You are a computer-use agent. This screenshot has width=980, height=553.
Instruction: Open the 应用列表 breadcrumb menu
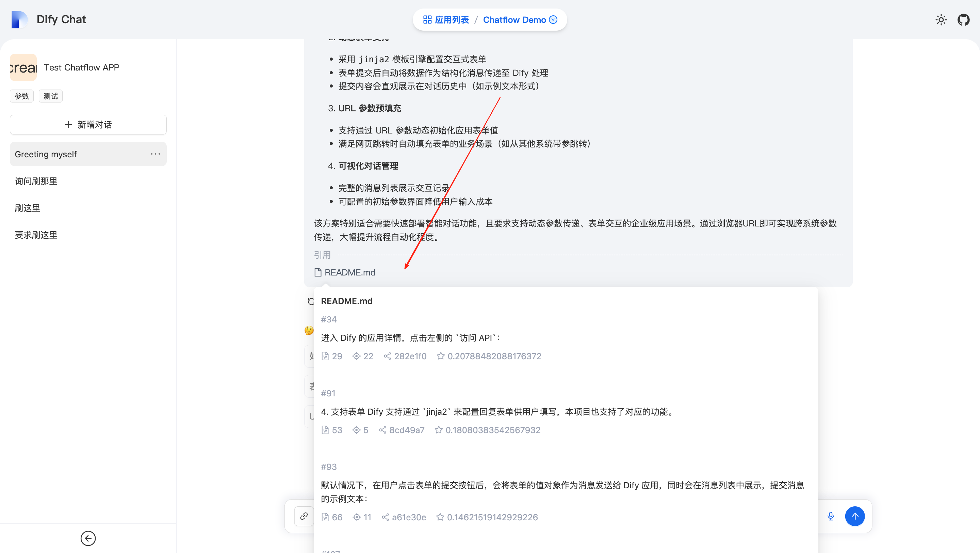point(452,19)
